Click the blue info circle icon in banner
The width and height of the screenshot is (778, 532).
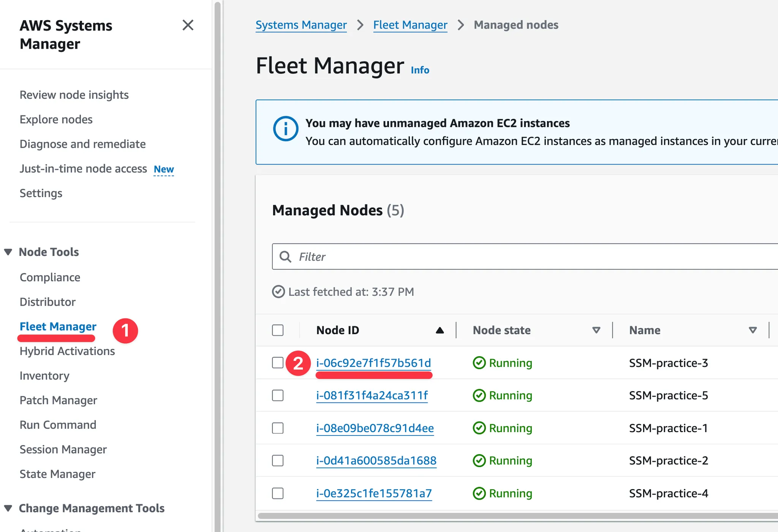click(285, 129)
